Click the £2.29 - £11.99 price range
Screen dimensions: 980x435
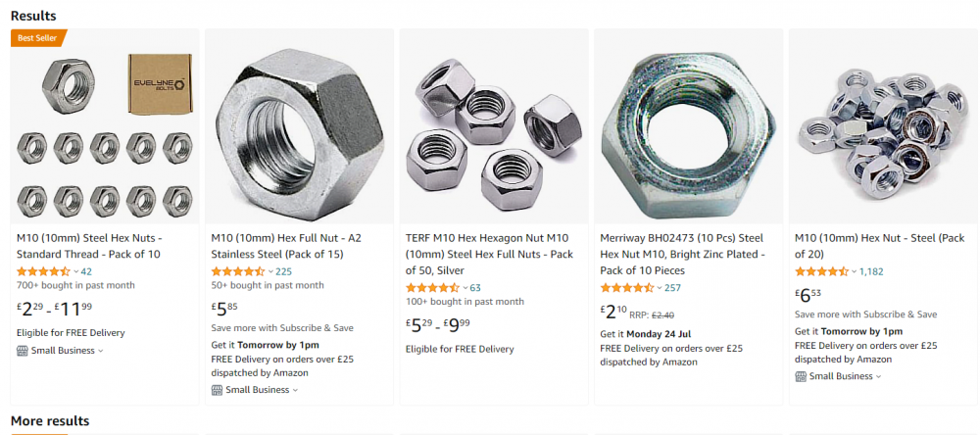[x=54, y=308]
